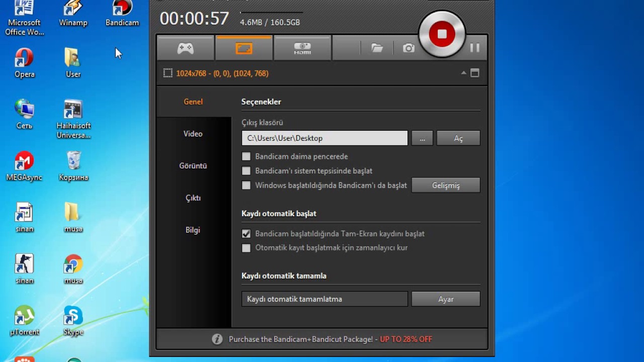Screen dimensions: 644x362
Task: Open the musa folder icon
Action: [x=73, y=218]
